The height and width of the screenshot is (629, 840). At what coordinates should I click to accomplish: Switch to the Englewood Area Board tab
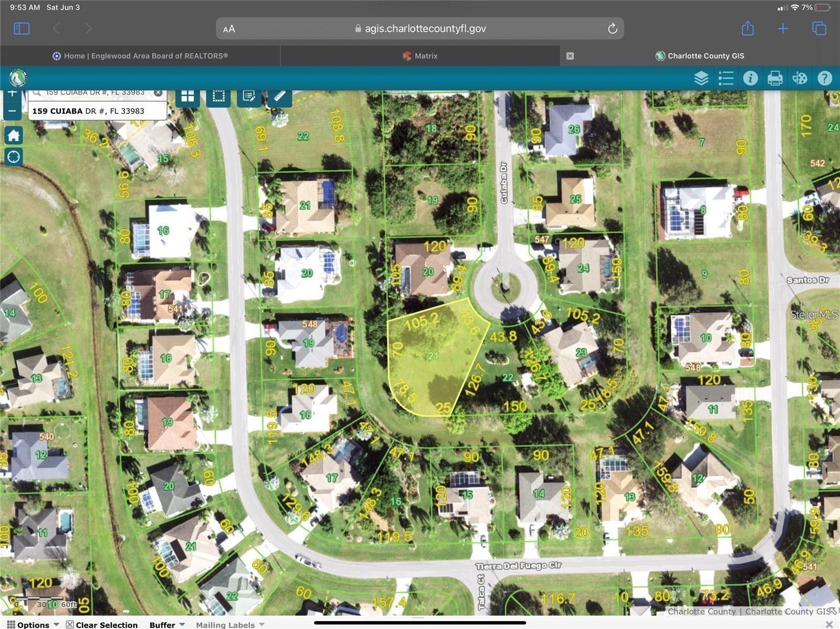139,56
